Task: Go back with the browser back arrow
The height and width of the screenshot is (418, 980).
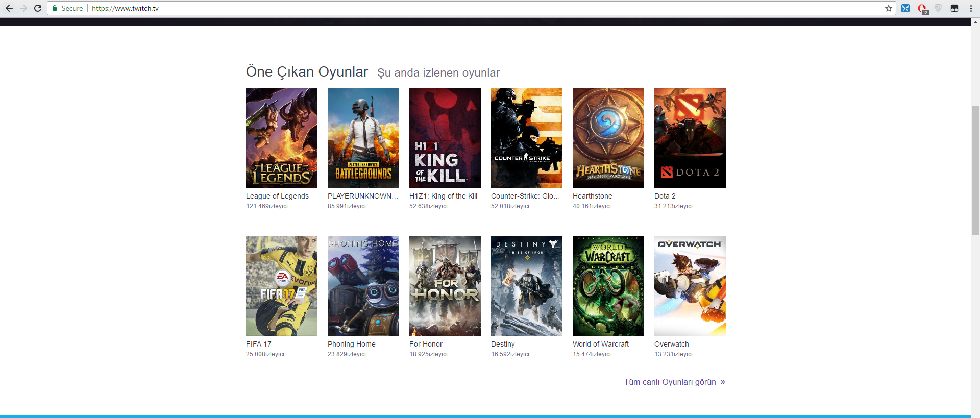Action: [9, 8]
